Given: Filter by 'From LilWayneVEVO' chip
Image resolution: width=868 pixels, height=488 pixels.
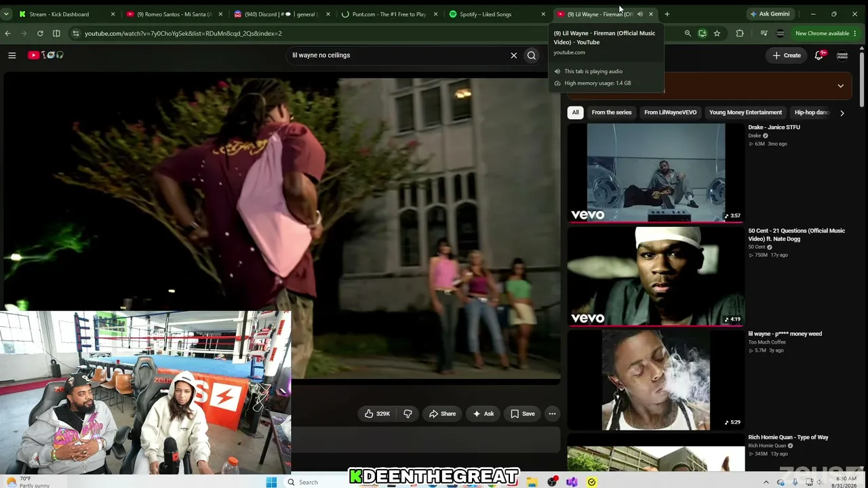Looking at the screenshot, I should pyautogui.click(x=670, y=113).
